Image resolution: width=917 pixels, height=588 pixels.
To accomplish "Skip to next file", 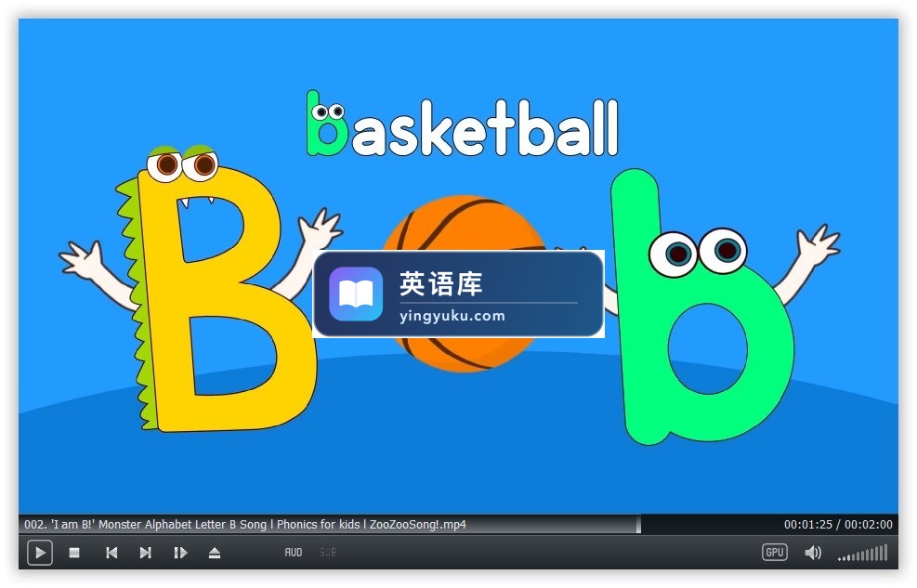I will pyautogui.click(x=146, y=553).
